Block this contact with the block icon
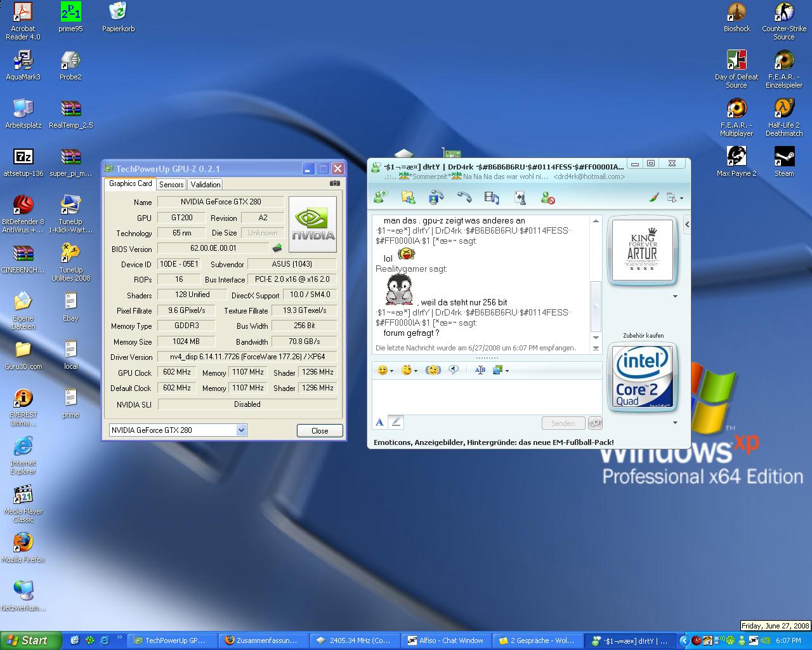The width and height of the screenshot is (812, 650). 548,197
